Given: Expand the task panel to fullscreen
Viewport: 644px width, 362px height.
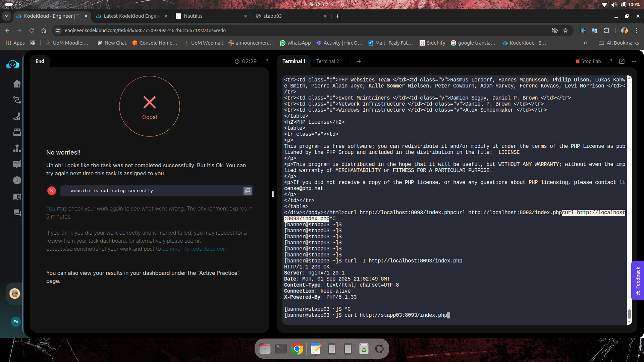Looking at the screenshot, I should click(x=266, y=61).
